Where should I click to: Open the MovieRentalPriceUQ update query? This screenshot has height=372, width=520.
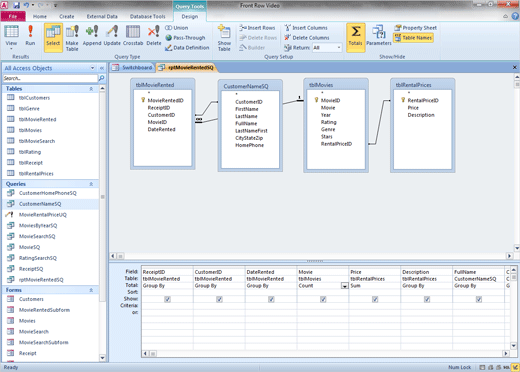point(43,215)
